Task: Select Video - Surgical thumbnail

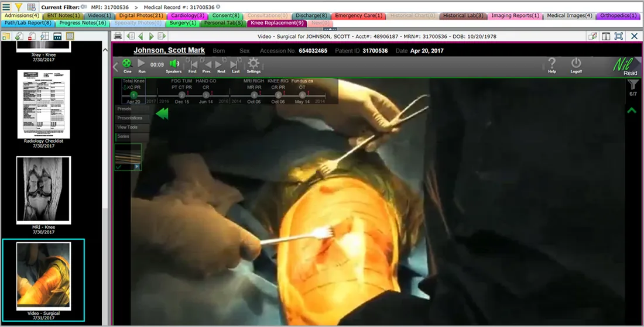Action: tap(43, 280)
